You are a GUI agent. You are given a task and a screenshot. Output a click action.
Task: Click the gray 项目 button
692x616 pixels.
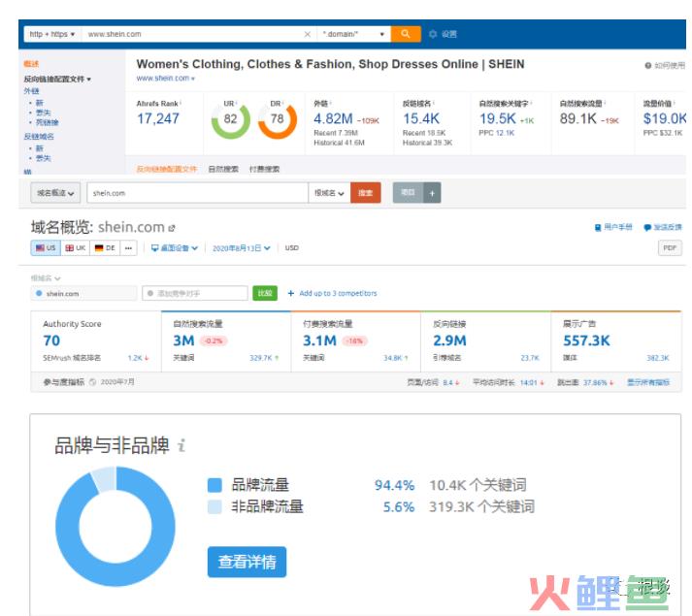click(x=408, y=193)
